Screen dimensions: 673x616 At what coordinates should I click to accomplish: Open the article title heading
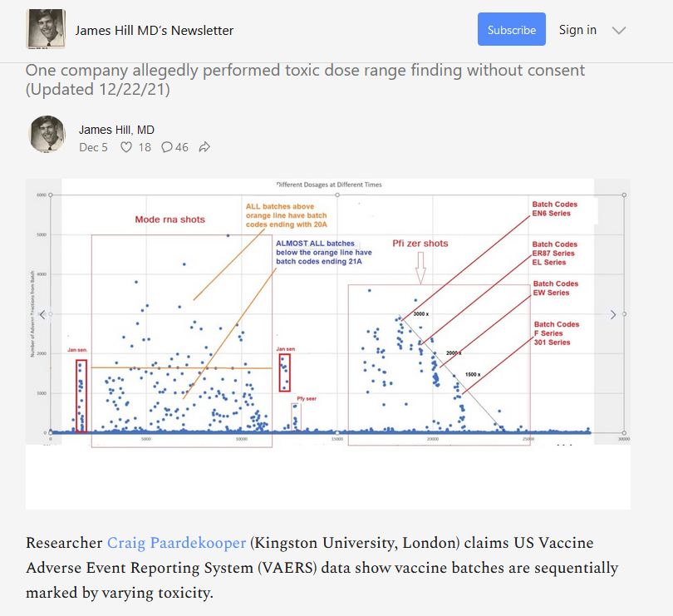305,80
